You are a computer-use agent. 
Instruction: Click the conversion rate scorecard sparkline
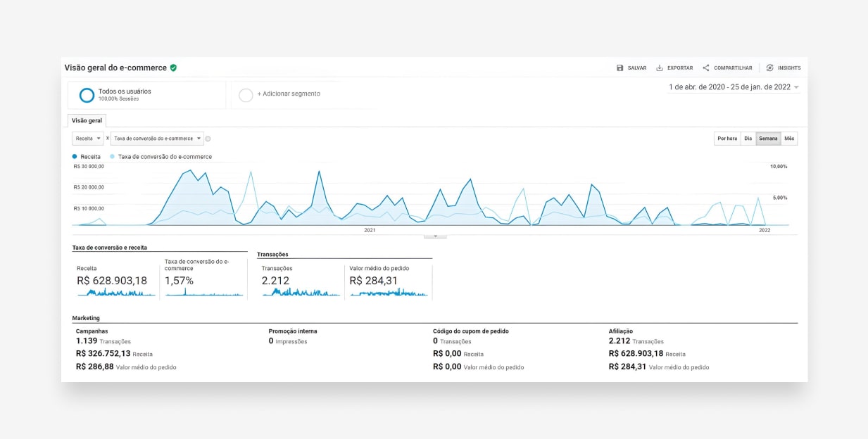point(204,292)
